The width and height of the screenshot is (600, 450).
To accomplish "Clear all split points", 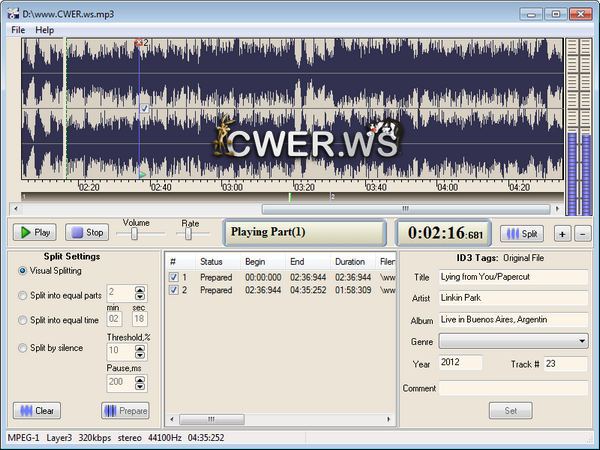I will click(x=37, y=410).
